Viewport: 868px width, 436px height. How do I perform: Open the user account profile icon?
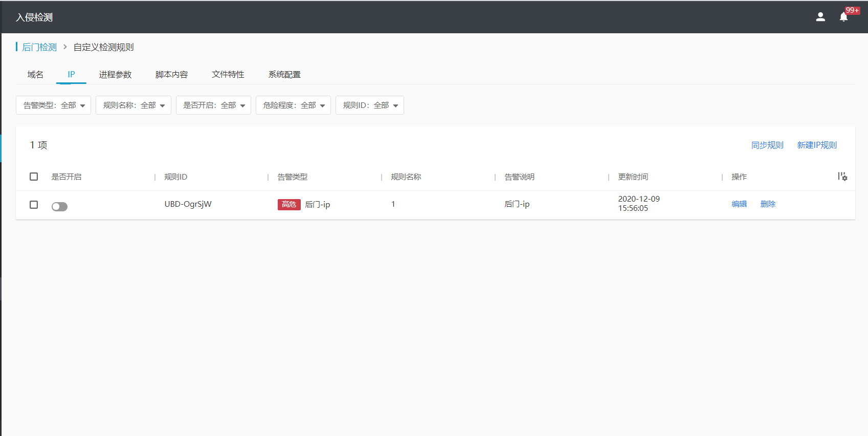point(820,17)
